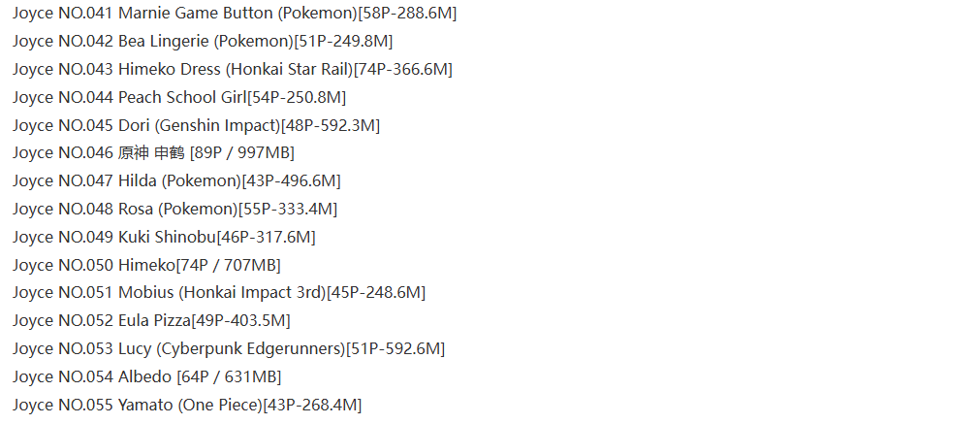Viewport: 980px width, 424px height.
Task: Click the NO.055 Yamato One Piece entry
Action: 187,406
